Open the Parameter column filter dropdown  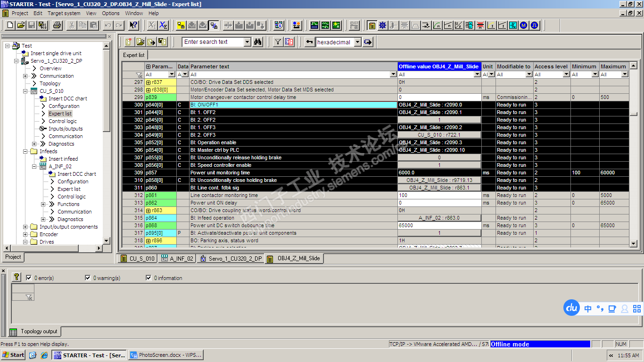point(172,74)
